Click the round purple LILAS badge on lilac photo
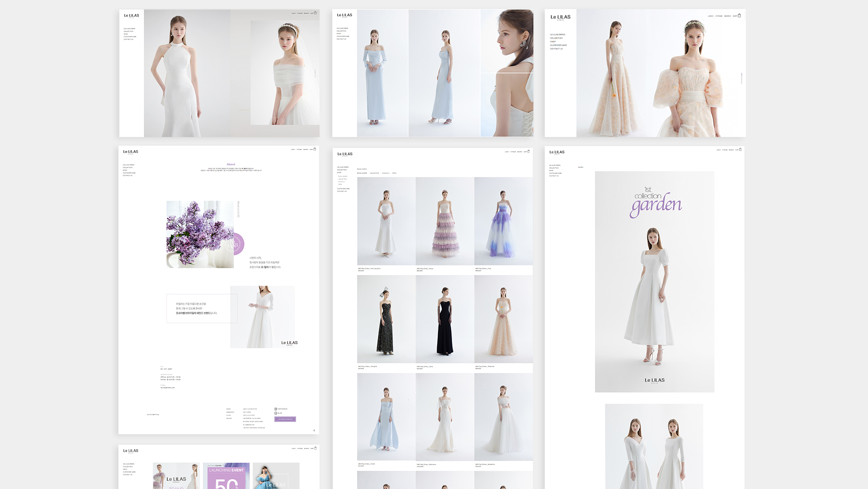The width and height of the screenshot is (868, 489). [234, 244]
